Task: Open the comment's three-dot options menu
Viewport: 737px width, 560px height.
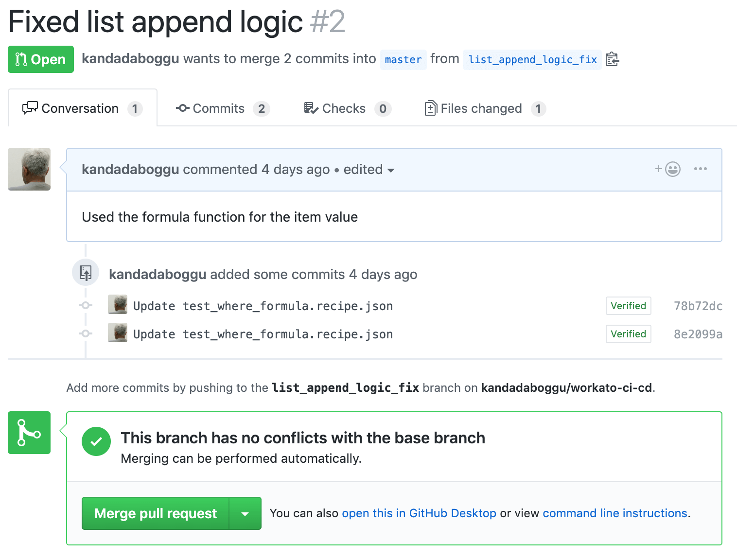Action: pyautogui.click(x=700, y=169)
